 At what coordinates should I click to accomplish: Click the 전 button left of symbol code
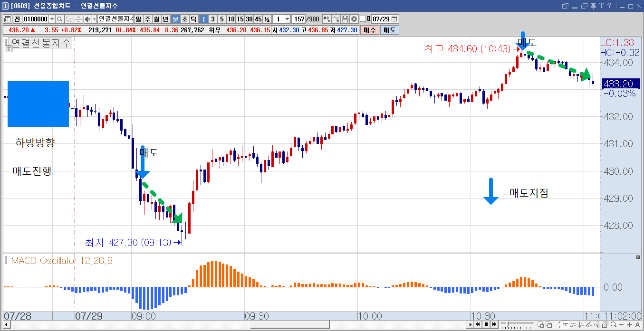click(x=17, y=19)
